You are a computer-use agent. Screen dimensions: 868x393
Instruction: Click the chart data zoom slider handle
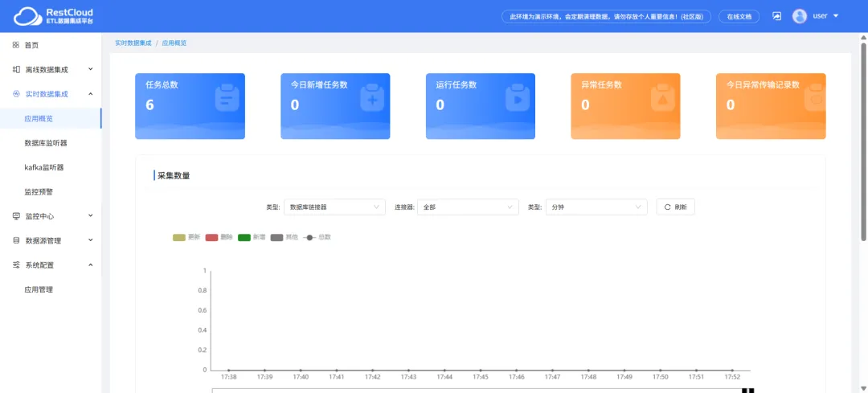click(748, 391)
